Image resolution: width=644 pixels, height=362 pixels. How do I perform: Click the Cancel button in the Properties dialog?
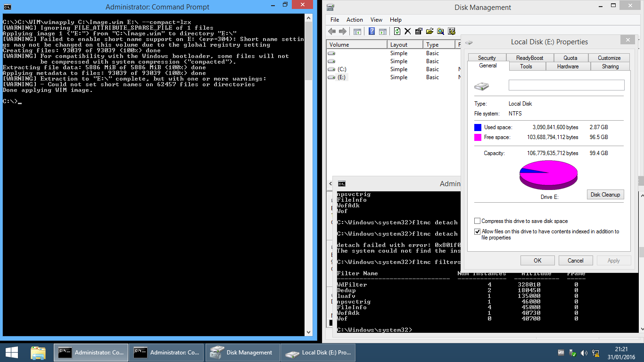tap(575, 261)
